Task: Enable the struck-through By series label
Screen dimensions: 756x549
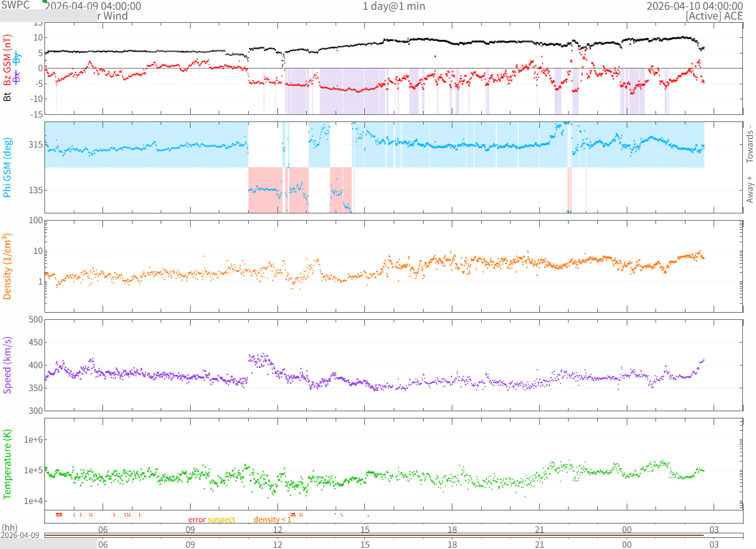Action: [18, 59]
